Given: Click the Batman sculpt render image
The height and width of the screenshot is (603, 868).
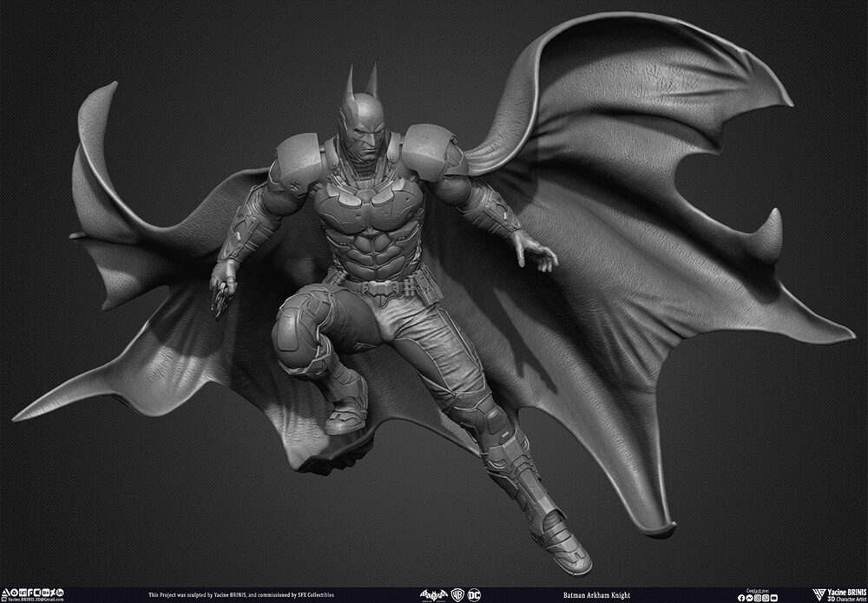Looking at the screenshot, I should click(x=434, y=293).
